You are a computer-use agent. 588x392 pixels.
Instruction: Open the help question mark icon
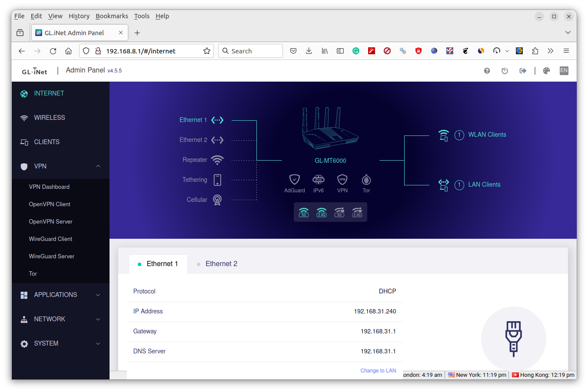tap(487, 71)
